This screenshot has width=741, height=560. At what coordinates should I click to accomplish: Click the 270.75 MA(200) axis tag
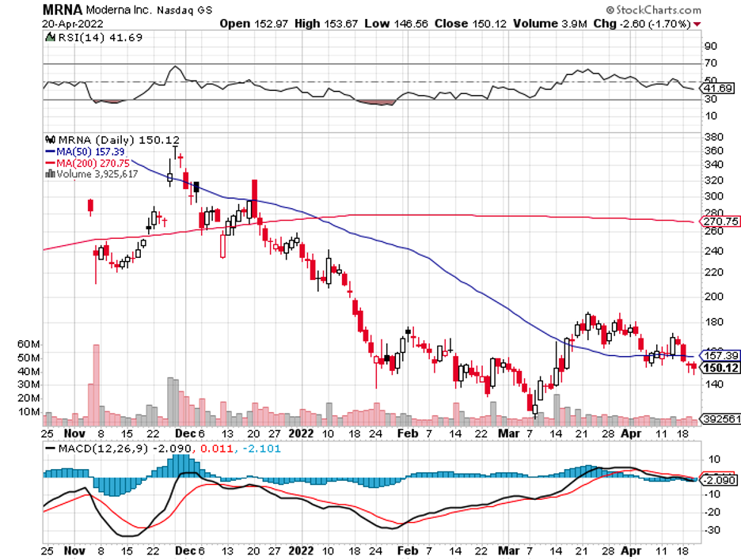click(720, 222)
